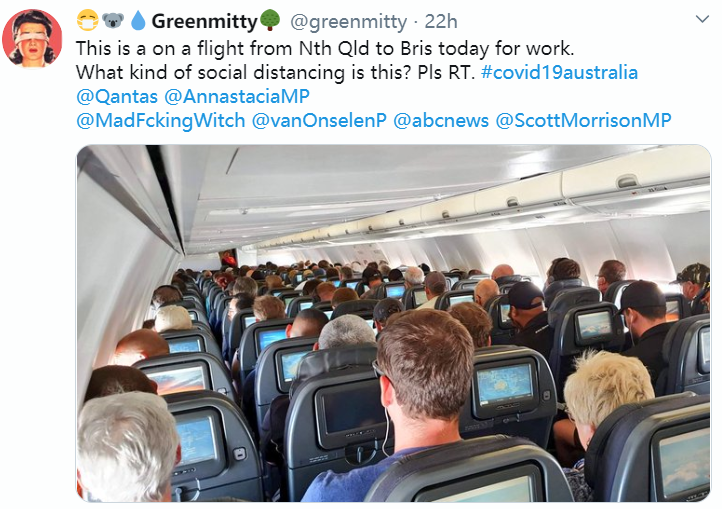Visit the @ScottMorrisonMP profile link
Screen dimensions: 722x509
click(x=583, y=120)
